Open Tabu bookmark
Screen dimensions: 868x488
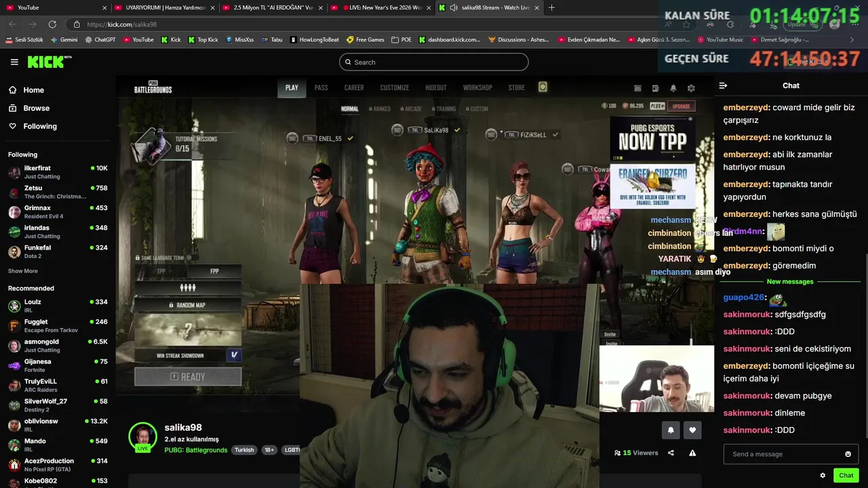(x=272, y=40)
